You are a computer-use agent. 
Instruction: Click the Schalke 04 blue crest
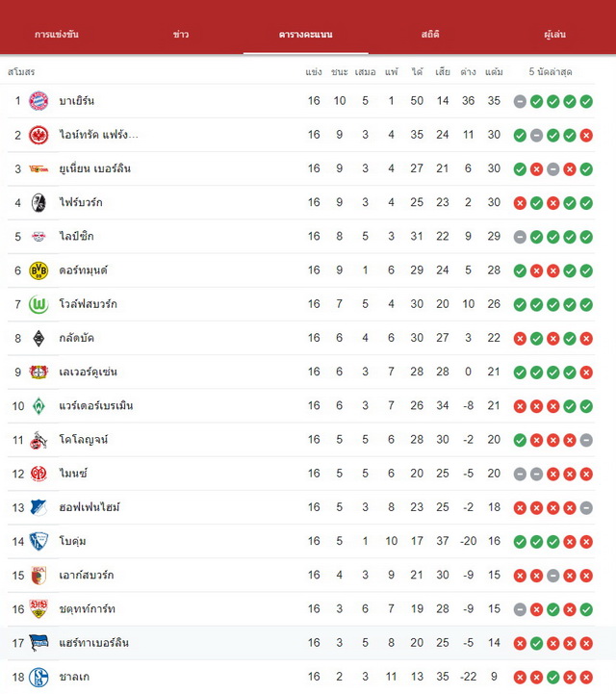tap(38, 678)
